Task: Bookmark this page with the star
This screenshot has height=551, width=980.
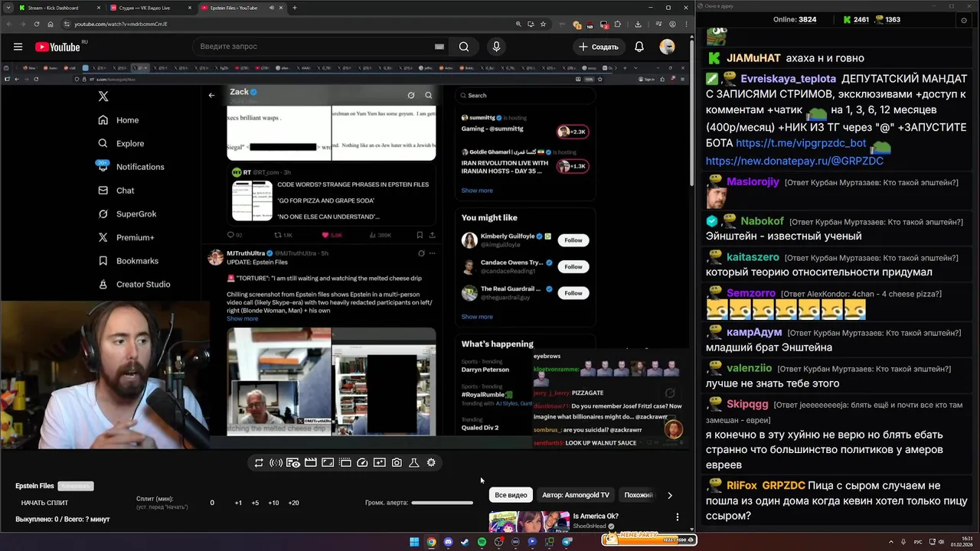Action: (543, 24)
